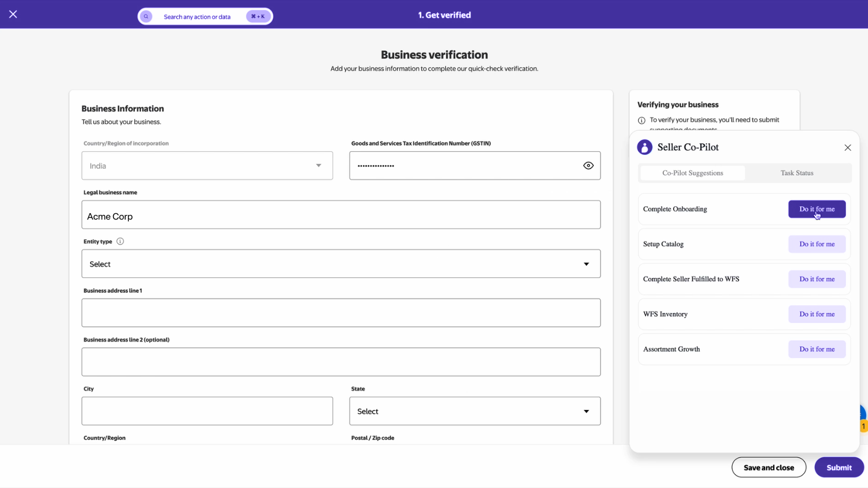The width and height of the screenshot is (868, 488).
Task: Click the Save and close button
Action: pos(768,467)
